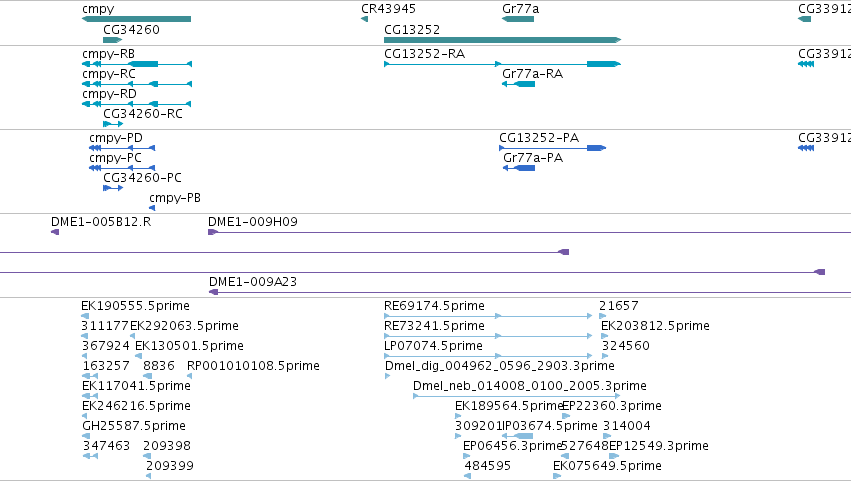Select the Gr77a gene arrow glyph
The height and width of the screenshot is (481, 851).
(x=518, y=19)
